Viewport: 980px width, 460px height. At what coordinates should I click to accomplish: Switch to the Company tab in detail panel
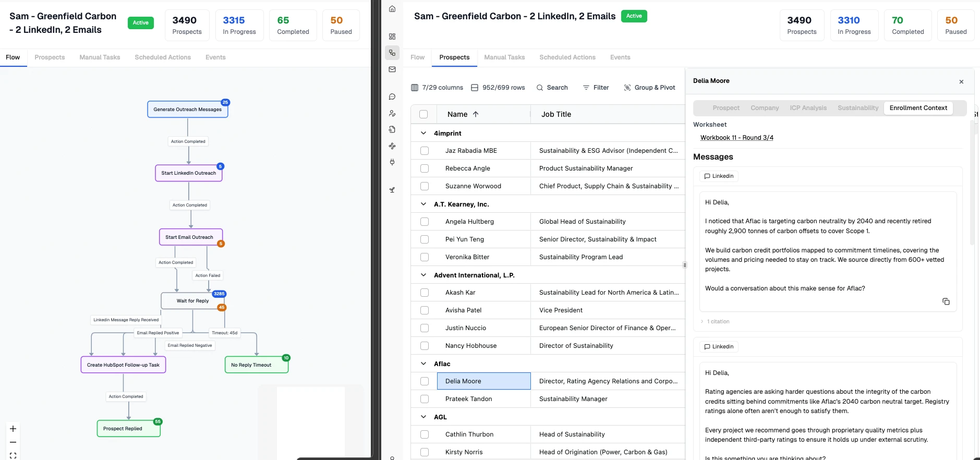765,108
